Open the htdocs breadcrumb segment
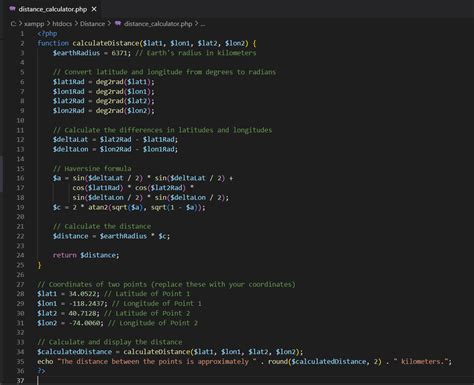Image resolution: width=474 pixels, height=385 pixels. tap(62, 24)
